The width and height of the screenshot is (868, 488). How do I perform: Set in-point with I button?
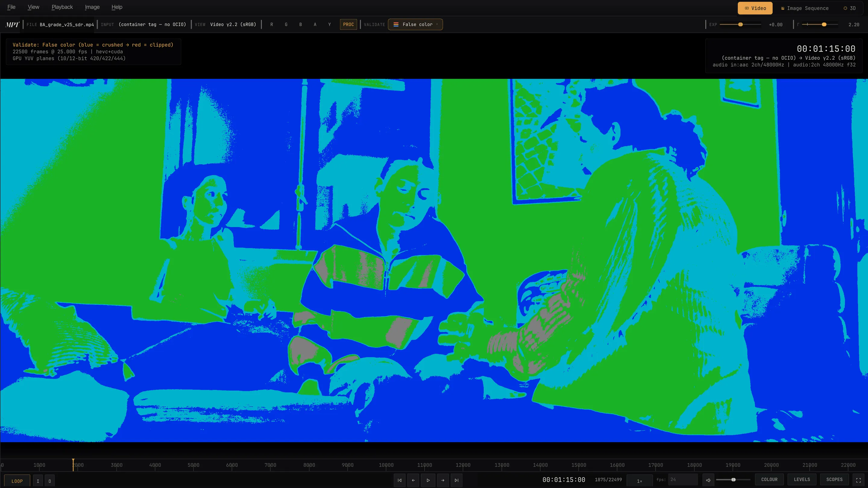38,481
